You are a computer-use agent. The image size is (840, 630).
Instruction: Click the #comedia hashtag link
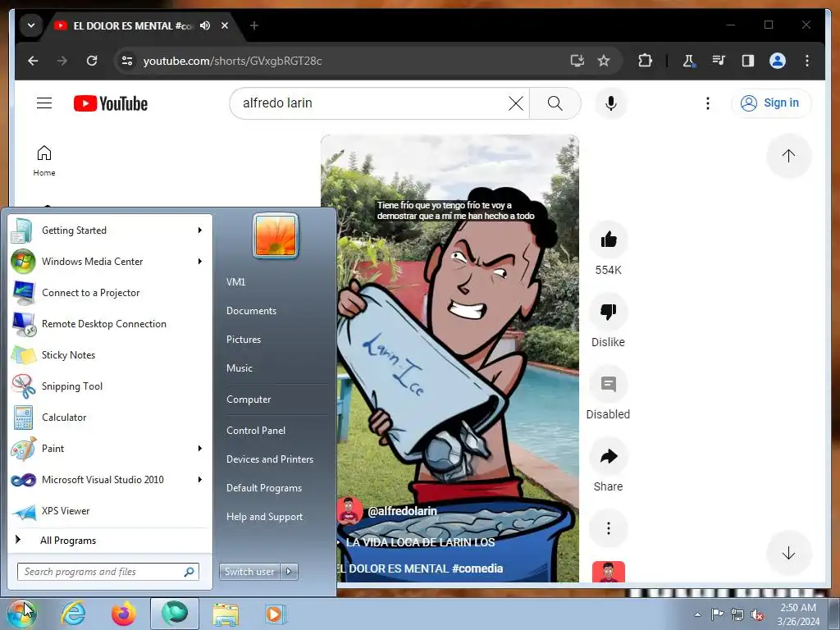477,568
